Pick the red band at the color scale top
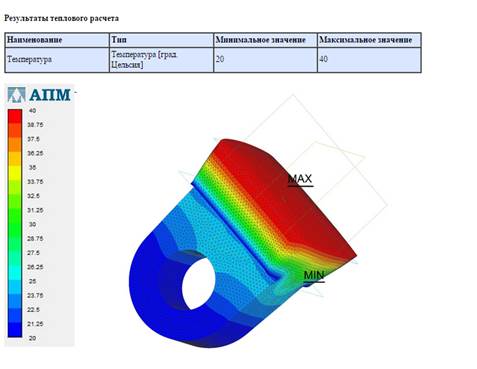 15,116
